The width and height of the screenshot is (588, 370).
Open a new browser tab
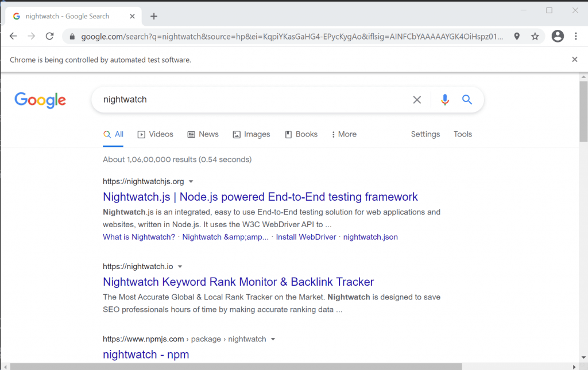tap(154, 16)
